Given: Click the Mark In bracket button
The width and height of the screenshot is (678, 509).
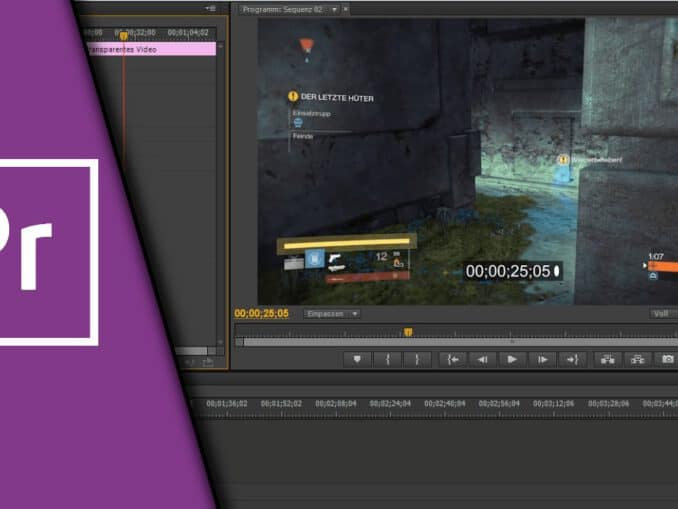Looking at the screenshot, I should point(387,359).
